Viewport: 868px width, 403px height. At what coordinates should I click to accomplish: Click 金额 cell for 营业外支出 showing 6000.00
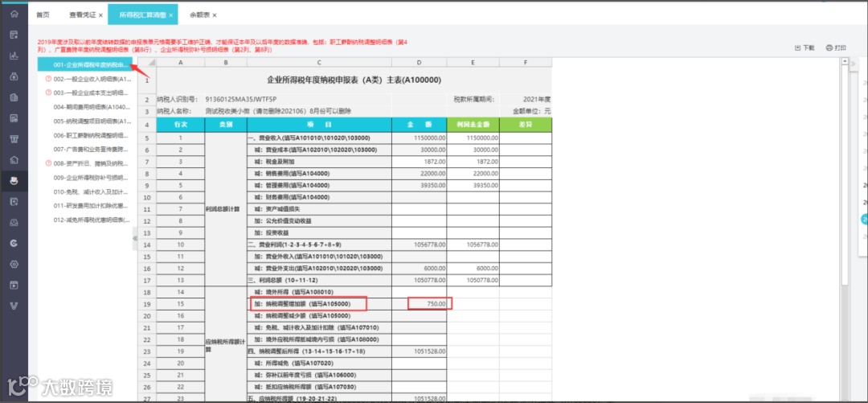[x=419, y=269]
